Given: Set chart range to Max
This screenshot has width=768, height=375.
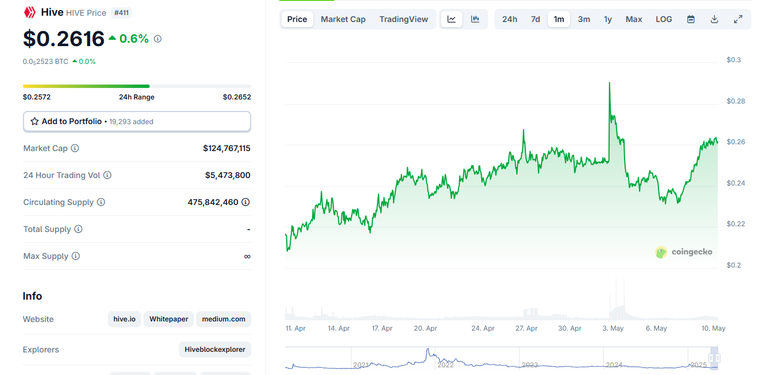Looking at the screenshot, I should coord(634,19).
